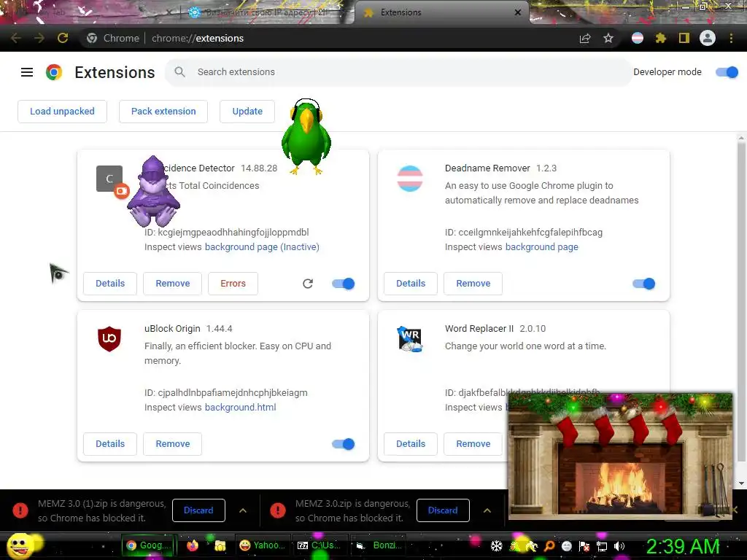Open uBlock Origin background.html inspect link
Image resolution: width=747 pixels, height=560 pixels.
point(241,408)
